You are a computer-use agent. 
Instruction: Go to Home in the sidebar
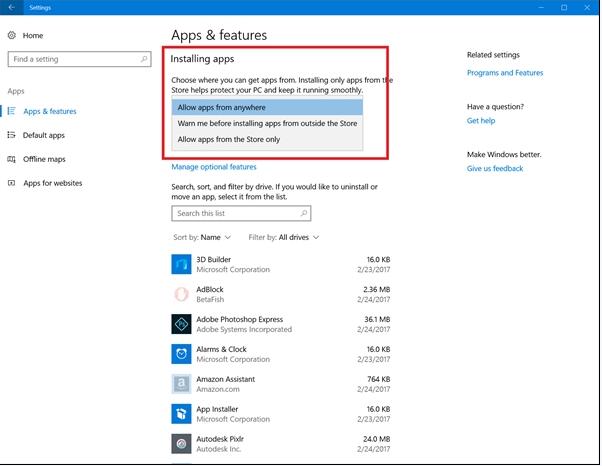[x=33, y=36]
